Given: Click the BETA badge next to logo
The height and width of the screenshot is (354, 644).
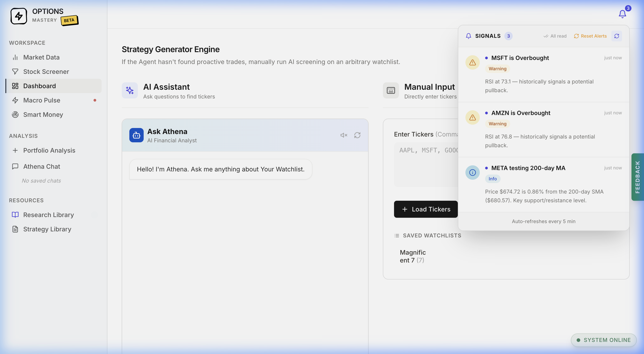Looking at the screenshot, I should (x=69, y=21).
